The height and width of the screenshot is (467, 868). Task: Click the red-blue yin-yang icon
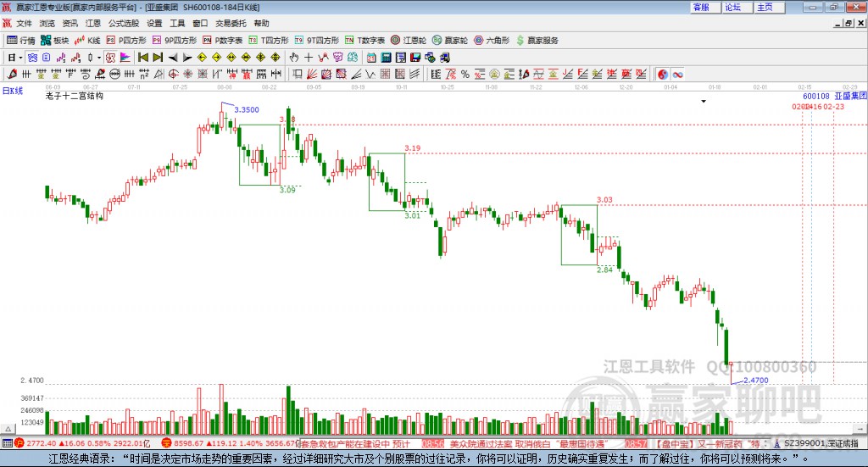pyautogui.click(x=663, y=74)
